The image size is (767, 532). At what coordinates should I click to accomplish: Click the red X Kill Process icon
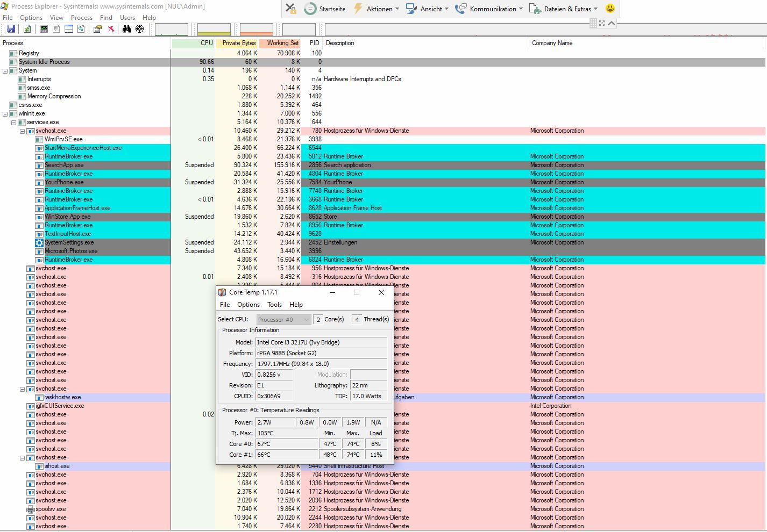coord(111,29)
